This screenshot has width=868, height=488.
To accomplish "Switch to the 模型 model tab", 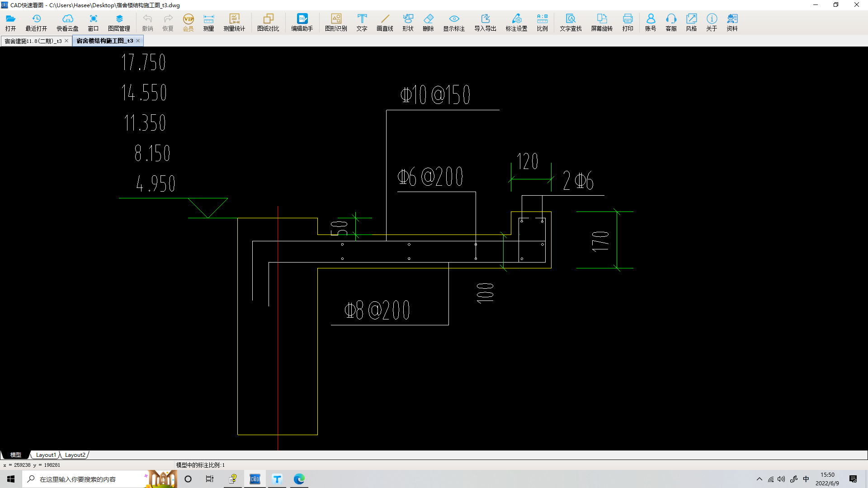I will (16, 455).
